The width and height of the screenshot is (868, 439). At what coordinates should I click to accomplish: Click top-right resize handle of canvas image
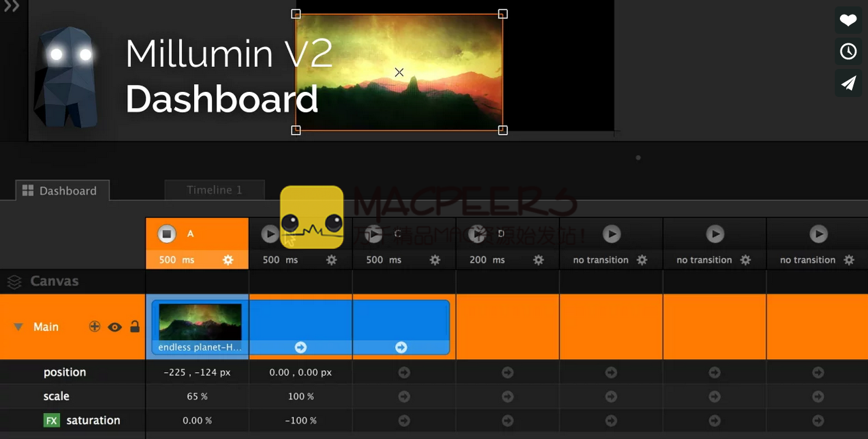pyautogui.click(x=503, y=13)
